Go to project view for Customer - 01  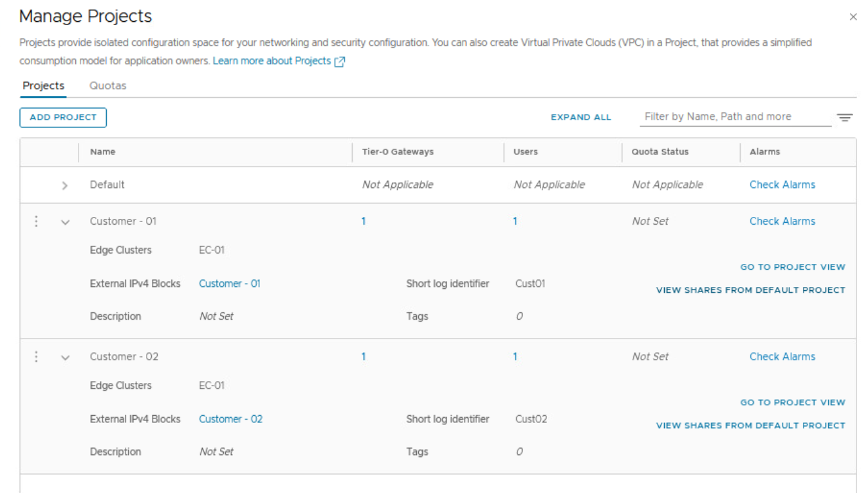792,267
